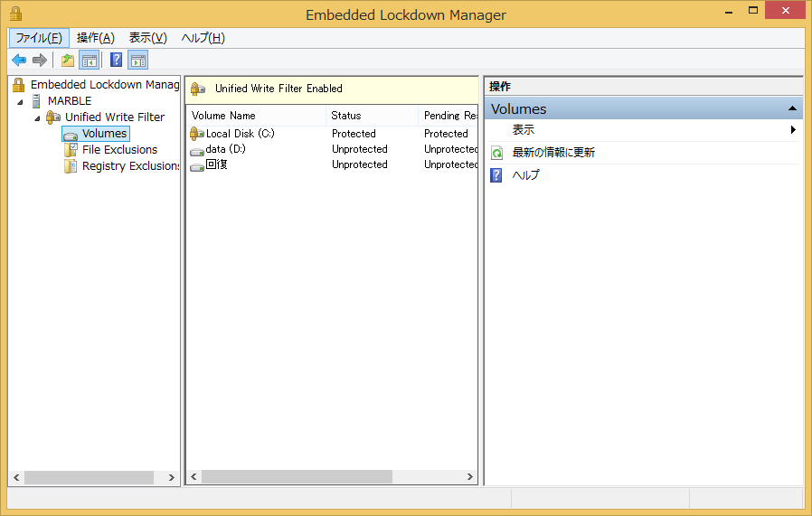Toggle the action pane toolbar icon

pos(137,60)
